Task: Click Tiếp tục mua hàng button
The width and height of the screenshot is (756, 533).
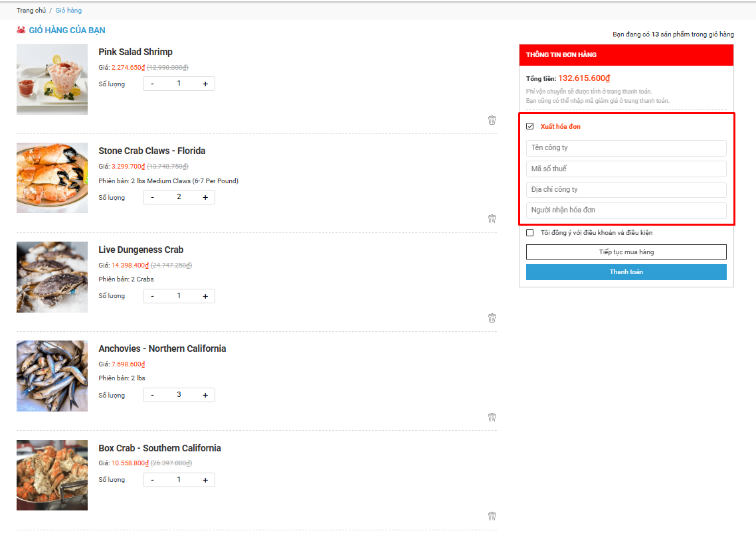Action: click(x=626, y=252)
